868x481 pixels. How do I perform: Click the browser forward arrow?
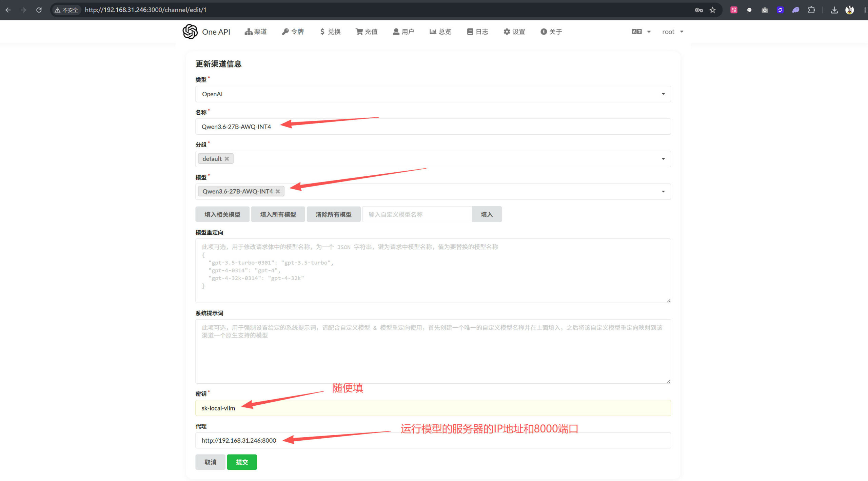point(23,10)
